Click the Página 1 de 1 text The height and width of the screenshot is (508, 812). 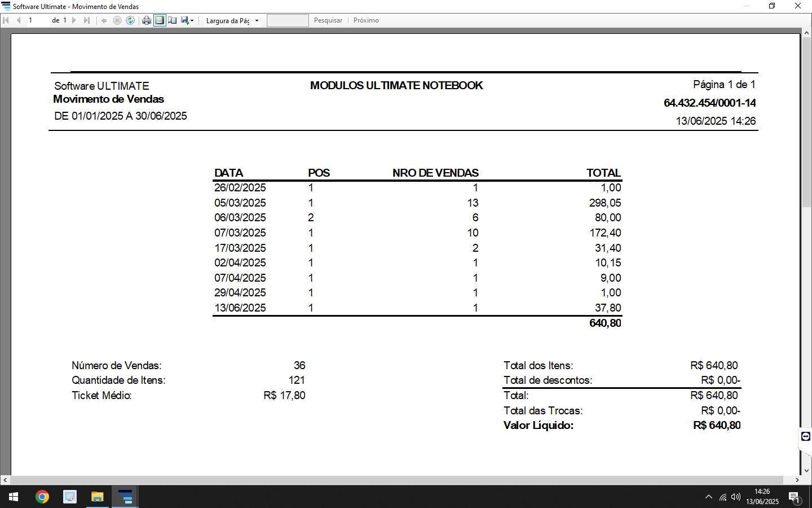click(724, 85)
